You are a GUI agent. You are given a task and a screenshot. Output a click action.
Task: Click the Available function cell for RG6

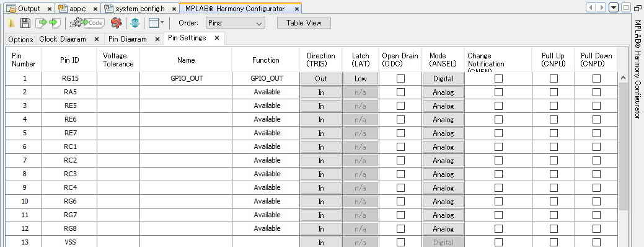coord(267,201)
